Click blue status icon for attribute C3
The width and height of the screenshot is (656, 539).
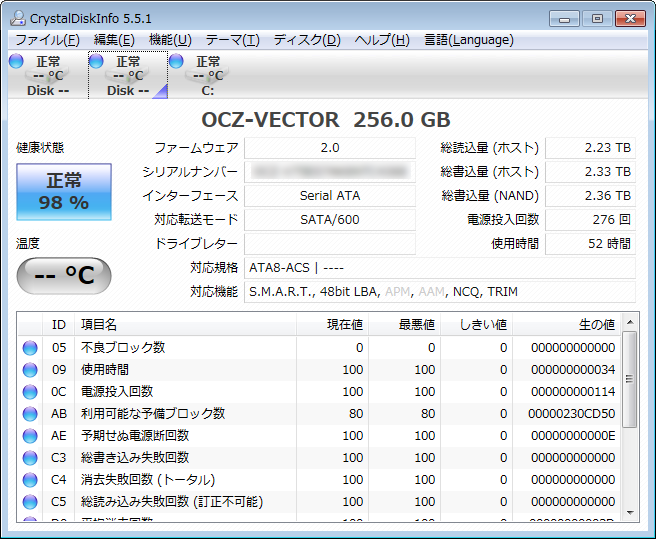(x=30, y=458)
